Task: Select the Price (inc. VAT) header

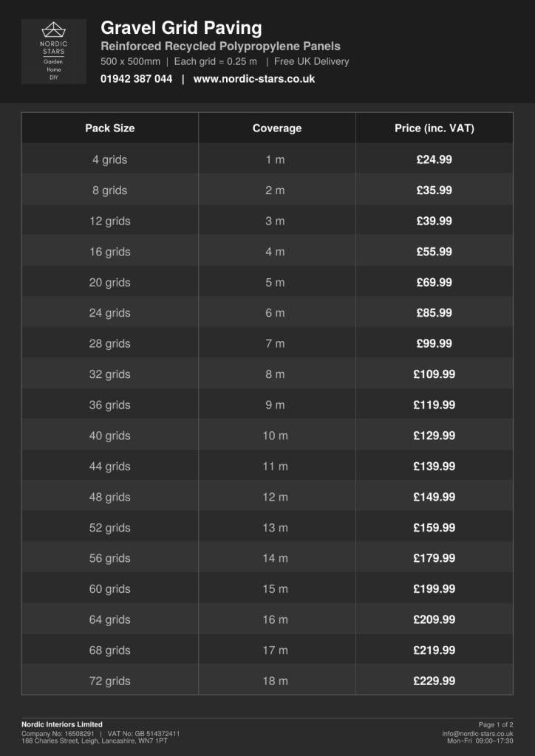Action: pyautogui.click(x=435, y=128)
